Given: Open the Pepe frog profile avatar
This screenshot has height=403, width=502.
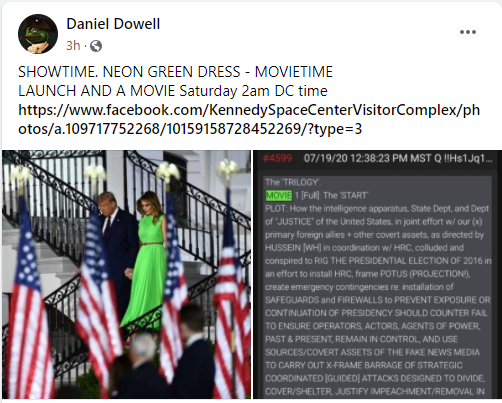Looking at the screenshot, I should click(38, 34).
